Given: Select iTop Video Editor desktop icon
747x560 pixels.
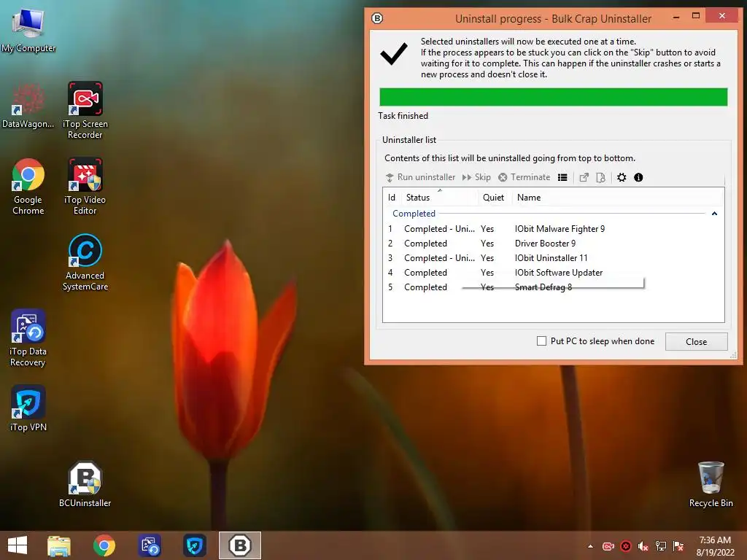Looking at the screenshot, I should [x=85, y=187].
